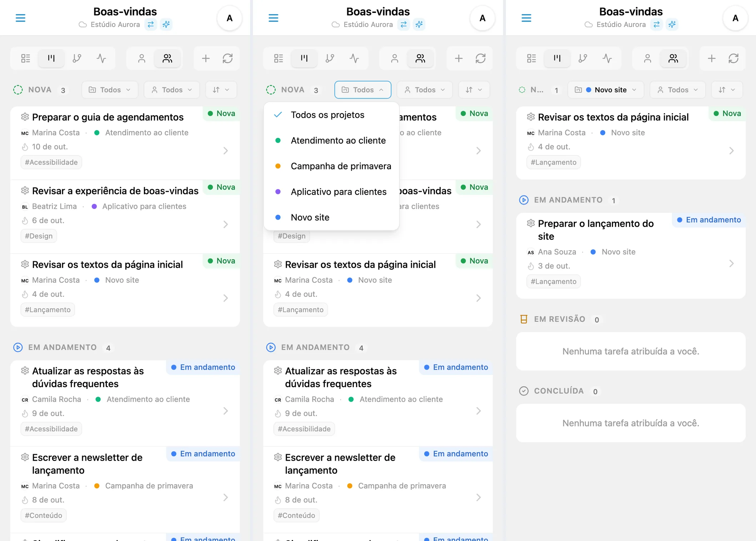Choose 'Novo site' from project menu
Image resolution: width=756 pixels, height=541 pixels.
[331, 217]
